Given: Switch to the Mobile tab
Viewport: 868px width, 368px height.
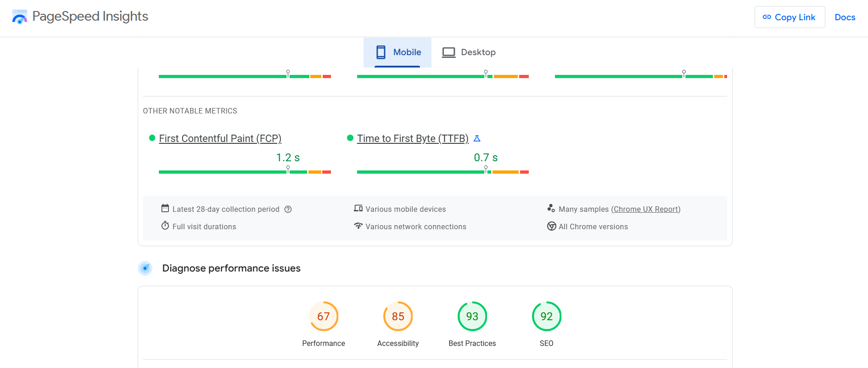Looking at the screenshot, I should tap(398, 52).
